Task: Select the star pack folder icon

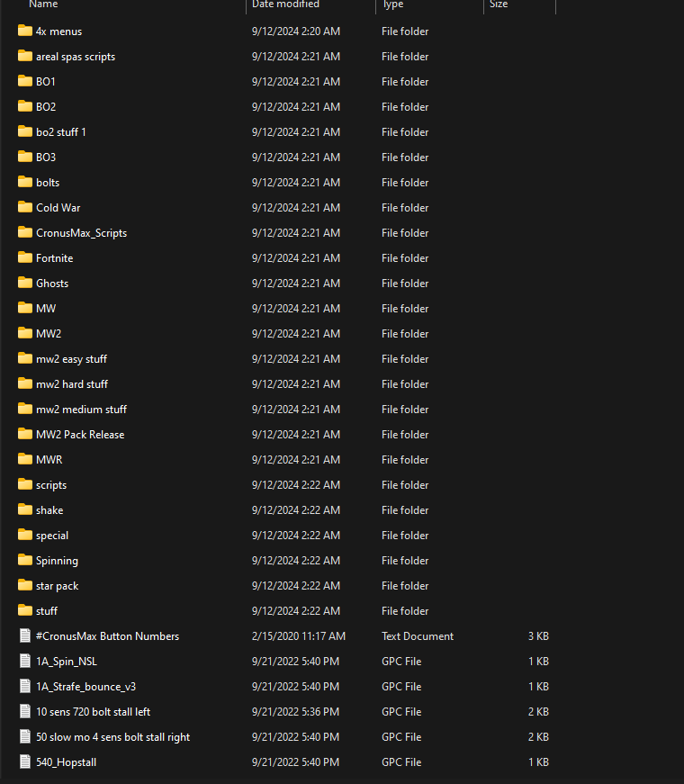Action: (25, 585)
